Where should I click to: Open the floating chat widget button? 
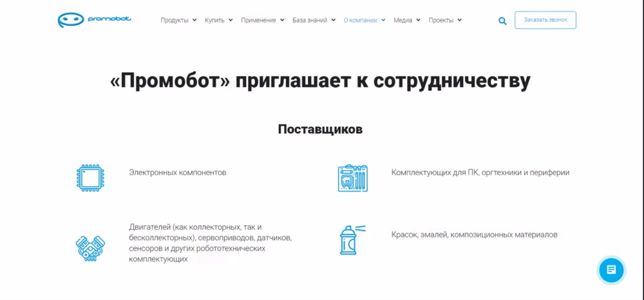coord(611,270)
